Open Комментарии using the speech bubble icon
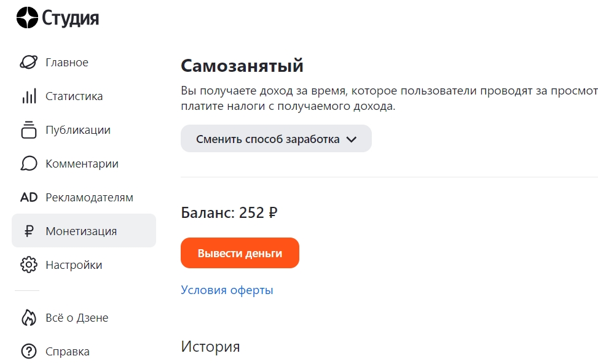 (x=29, y=163)
